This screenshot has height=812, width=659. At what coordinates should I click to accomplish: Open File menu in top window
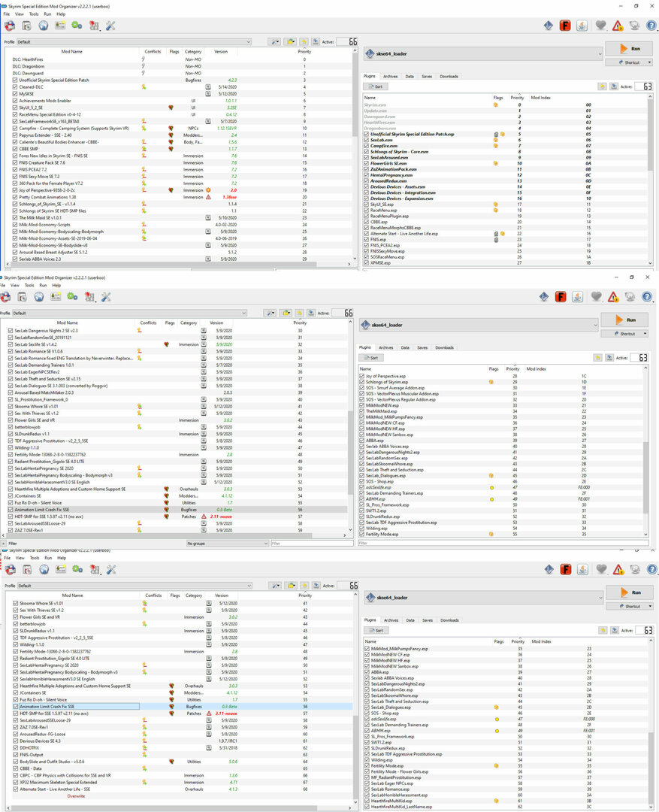click(x=7, y=14)
